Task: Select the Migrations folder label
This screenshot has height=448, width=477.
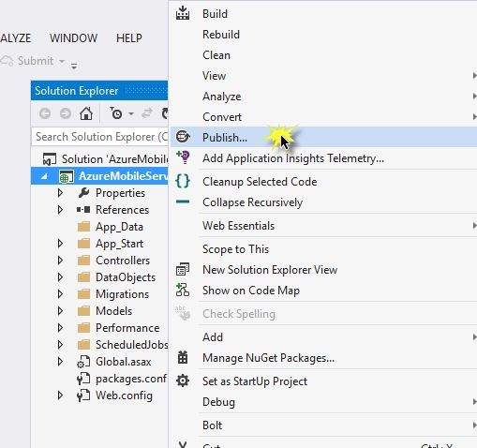Action: [x=122, y=294]
